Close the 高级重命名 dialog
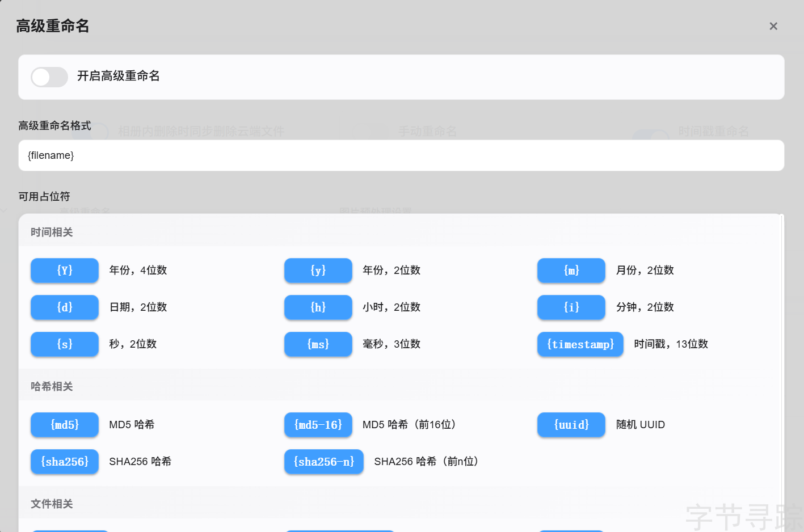 point(773,26)
